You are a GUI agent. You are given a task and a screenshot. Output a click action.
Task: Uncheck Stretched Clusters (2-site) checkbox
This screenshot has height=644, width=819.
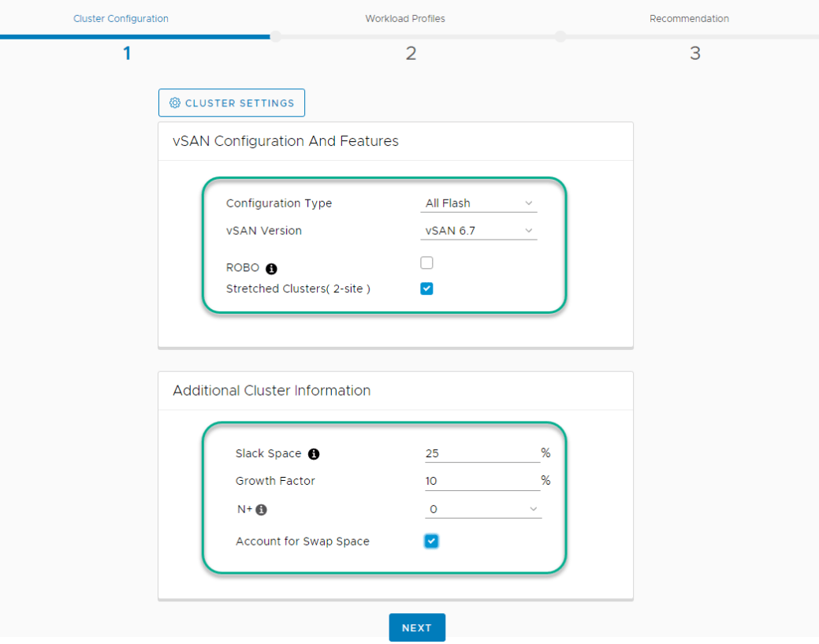point(426,288)
